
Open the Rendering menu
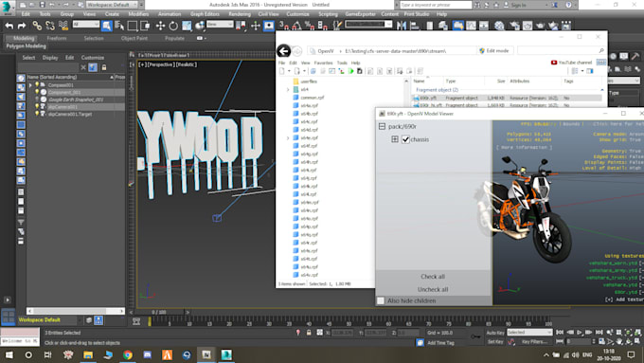pyautogui.click(x=240, y=14)
